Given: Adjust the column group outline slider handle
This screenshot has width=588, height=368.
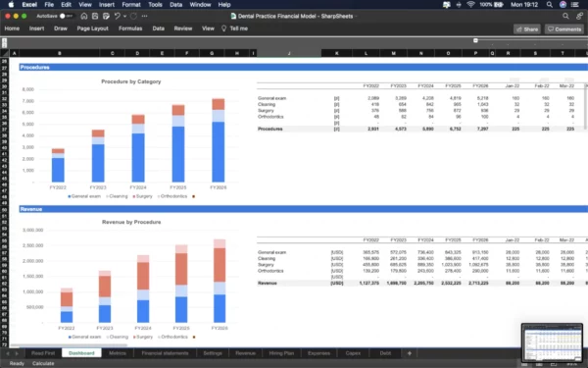Looking at the screenshot, I should 475,40.
